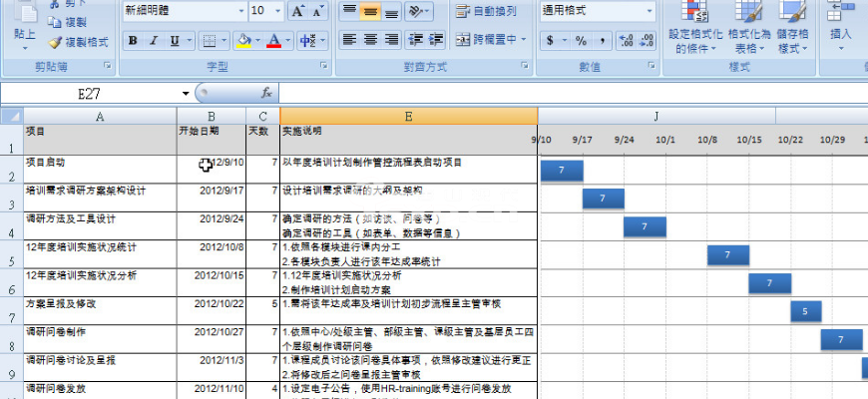The image size is (868, 399).
Task: Click the Increase Font Size icon
Action: click(298, 11)
